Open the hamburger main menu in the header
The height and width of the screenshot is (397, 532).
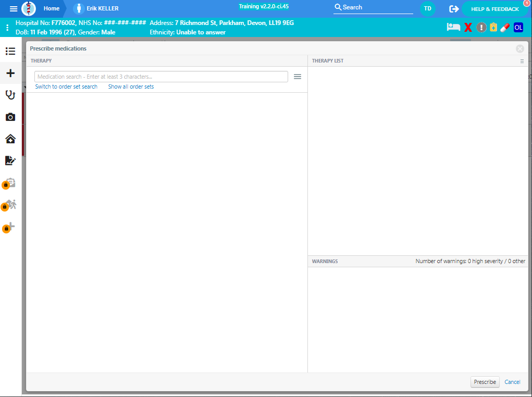[14, 8]
